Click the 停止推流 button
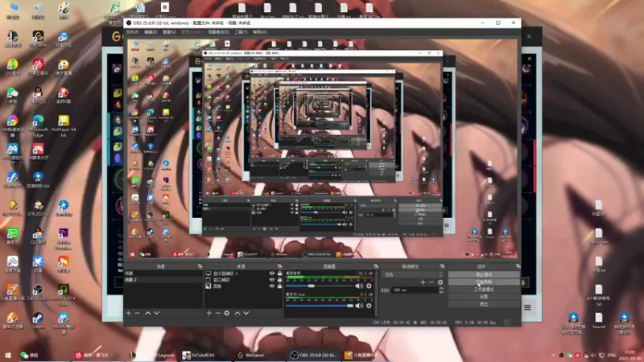Viewport: 644px width, 362px height. point(484,274)
